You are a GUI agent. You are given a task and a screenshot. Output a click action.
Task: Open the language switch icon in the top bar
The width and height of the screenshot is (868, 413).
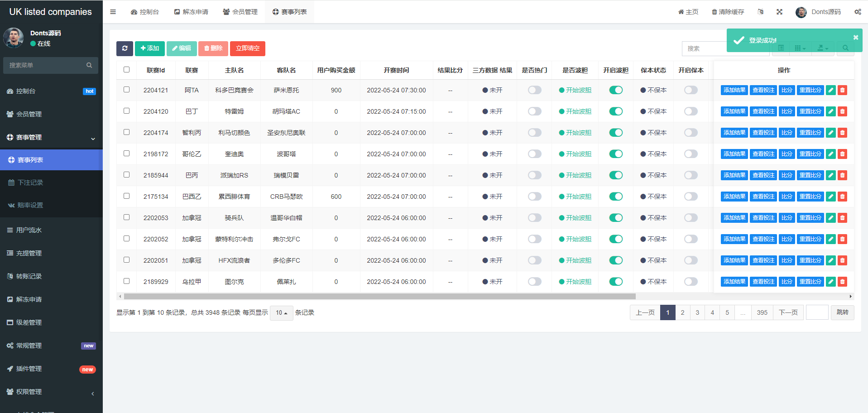click(x=761, y=12)
